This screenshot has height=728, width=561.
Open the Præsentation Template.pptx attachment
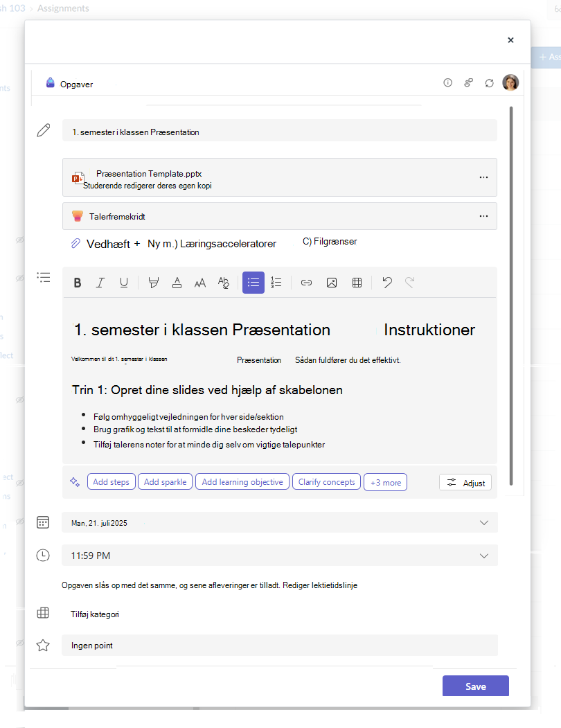[x=280, y=177]
